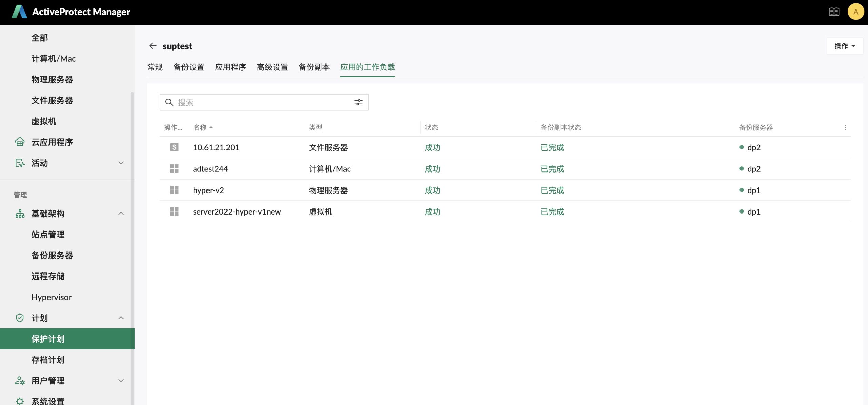
Task: Switch to the 备份设置 tab
Action: [189, 67]
